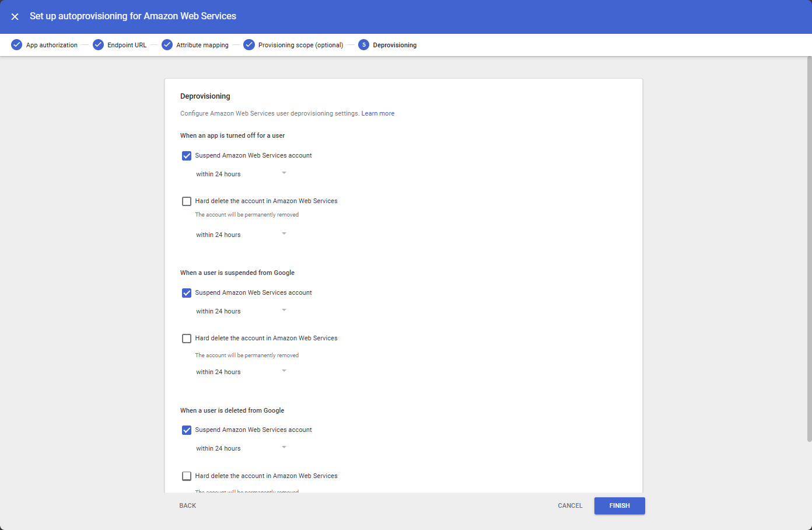Click the Attribute mapping checkmark icon

[167, 45]
